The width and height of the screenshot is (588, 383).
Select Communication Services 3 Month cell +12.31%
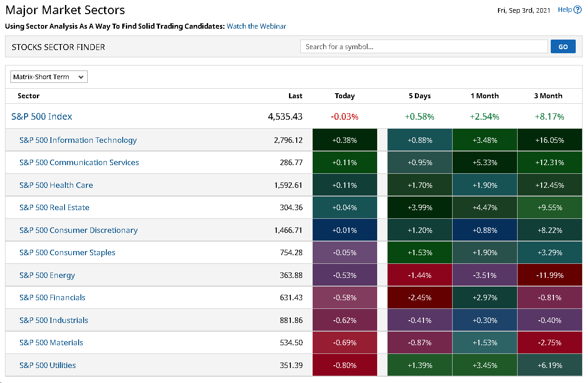[550, 162]
